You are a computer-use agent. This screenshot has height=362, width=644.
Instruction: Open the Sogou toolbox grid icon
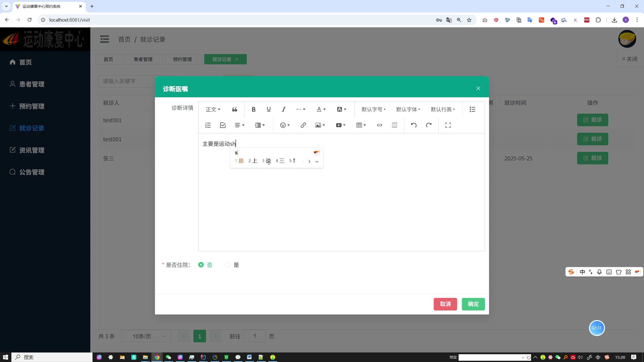click(628, 272)
